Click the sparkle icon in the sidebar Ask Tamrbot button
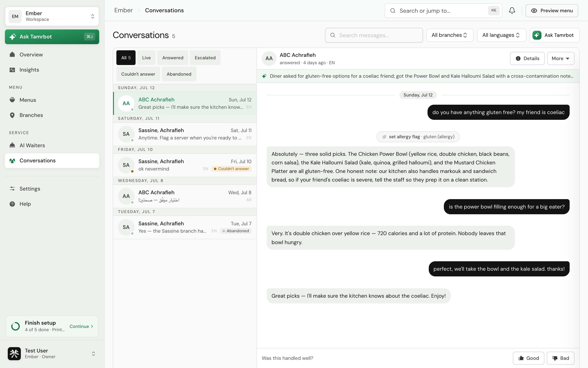The width and height of the screenshot is (588, 368). tap(13, 37)
